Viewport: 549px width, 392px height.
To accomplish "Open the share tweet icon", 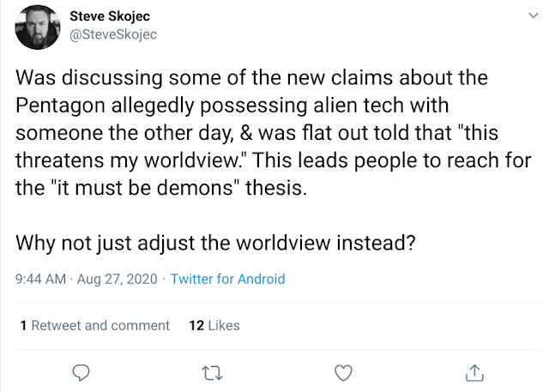I will [474, 371].
